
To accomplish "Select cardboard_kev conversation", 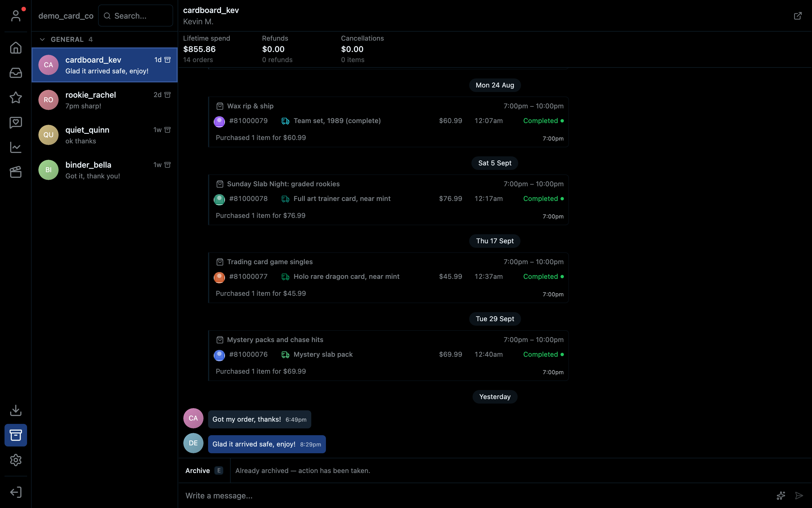I will click(x=105, y=65).
